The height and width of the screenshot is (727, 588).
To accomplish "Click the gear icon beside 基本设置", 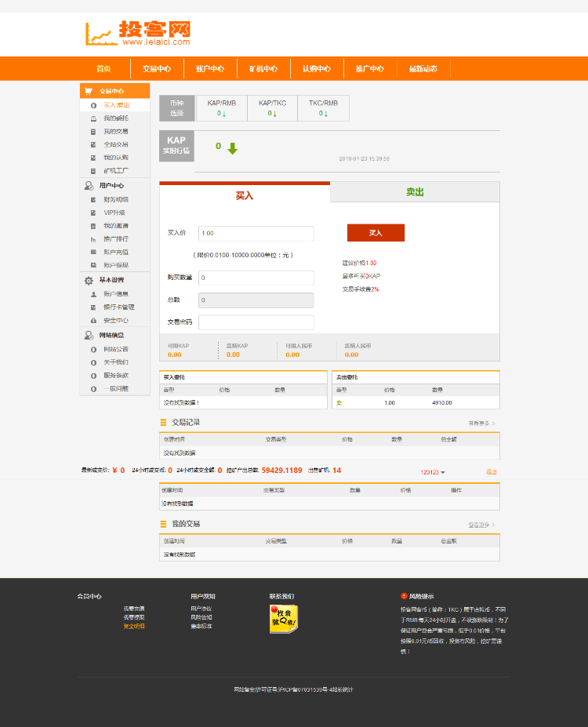I will (x=89, y=281).
